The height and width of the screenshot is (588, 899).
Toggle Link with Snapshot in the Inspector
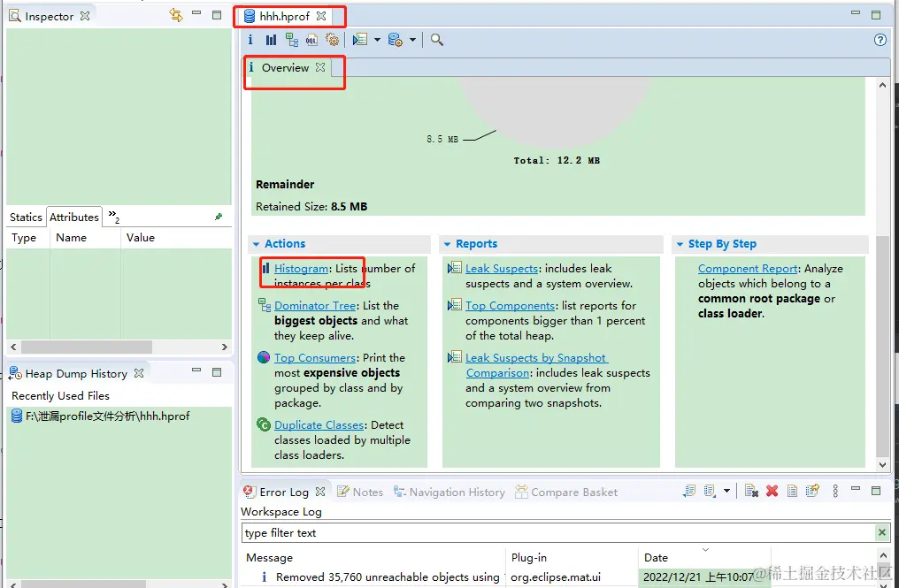pyautogui.click(x=176, y=16)
